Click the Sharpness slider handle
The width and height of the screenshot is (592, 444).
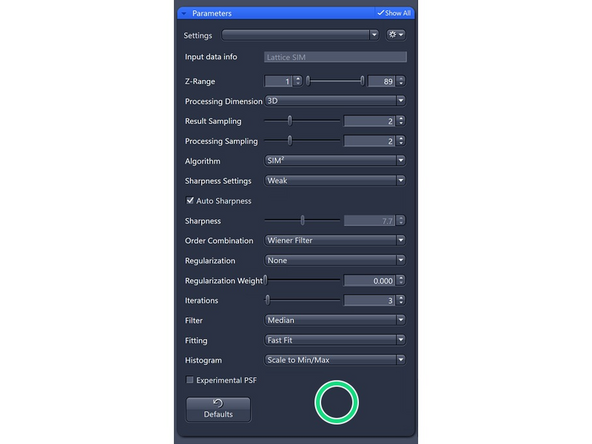[x=302, y=220]
